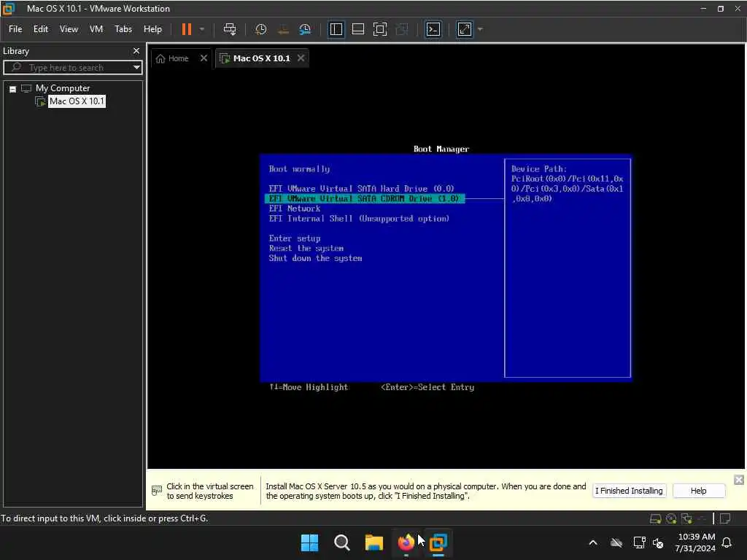
Task: Click the message log status bar icon
Action: 725,519
